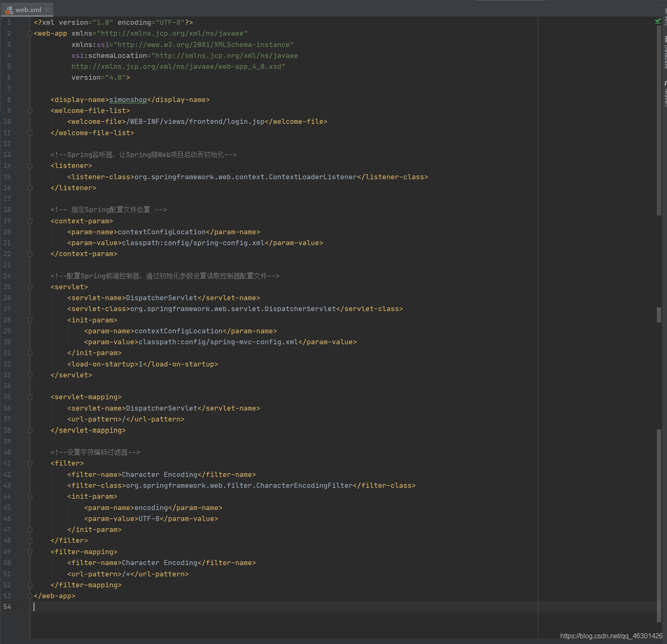Click the UTF-8 param-value text
667x644 pixels.
[x=149, y=519]
